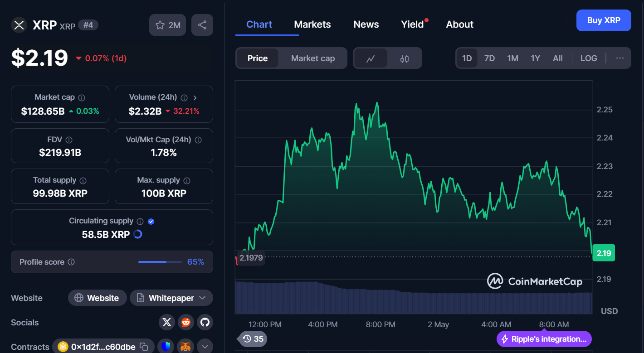Click the XRP coin logo icon

19,25
